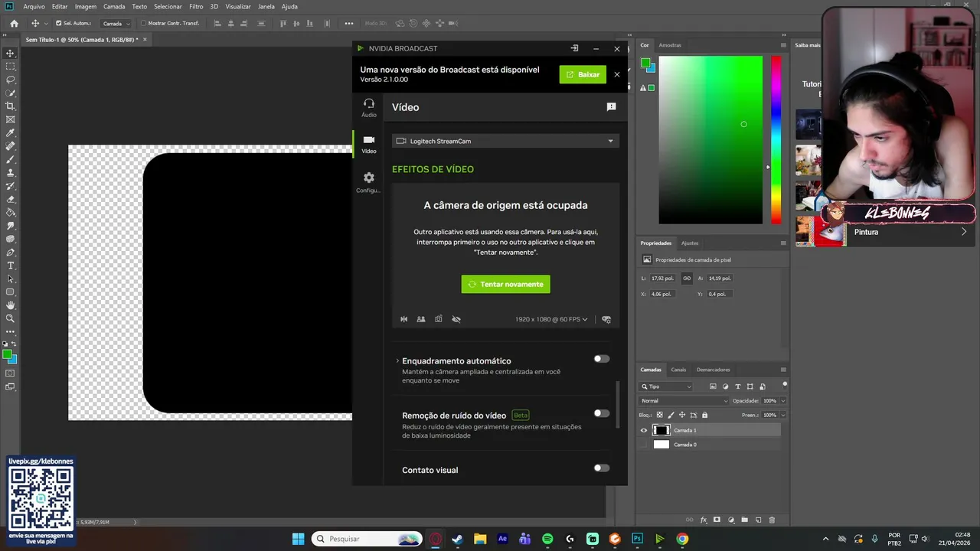Select the Eraser tool
This screenshot has width=980, height=551.
(x=11, y=199)
